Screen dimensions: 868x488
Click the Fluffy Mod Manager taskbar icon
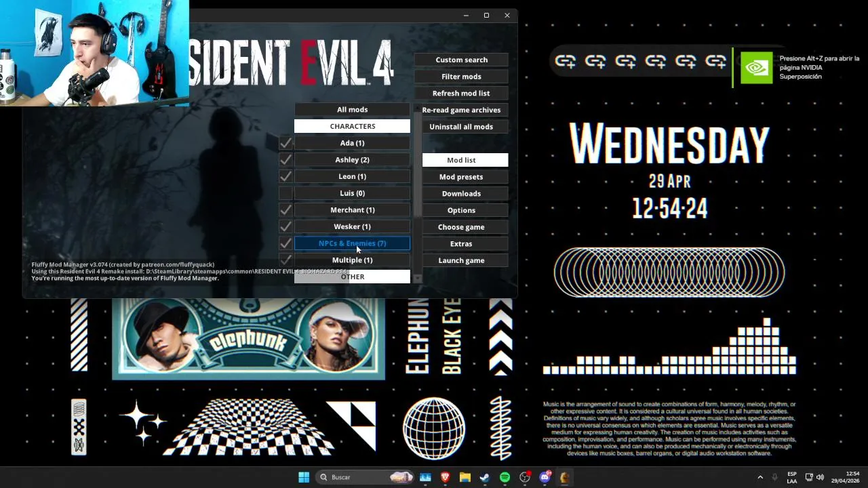[564, 477]
